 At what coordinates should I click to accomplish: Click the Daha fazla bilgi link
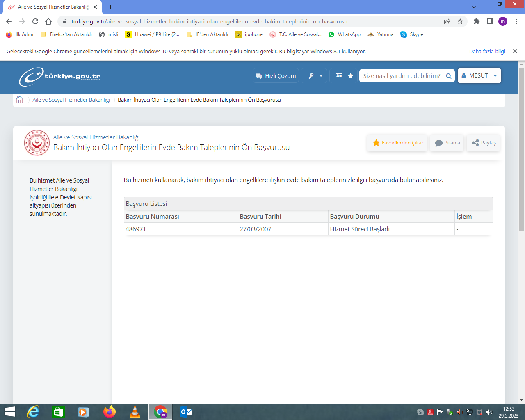[x=487, y=52]
